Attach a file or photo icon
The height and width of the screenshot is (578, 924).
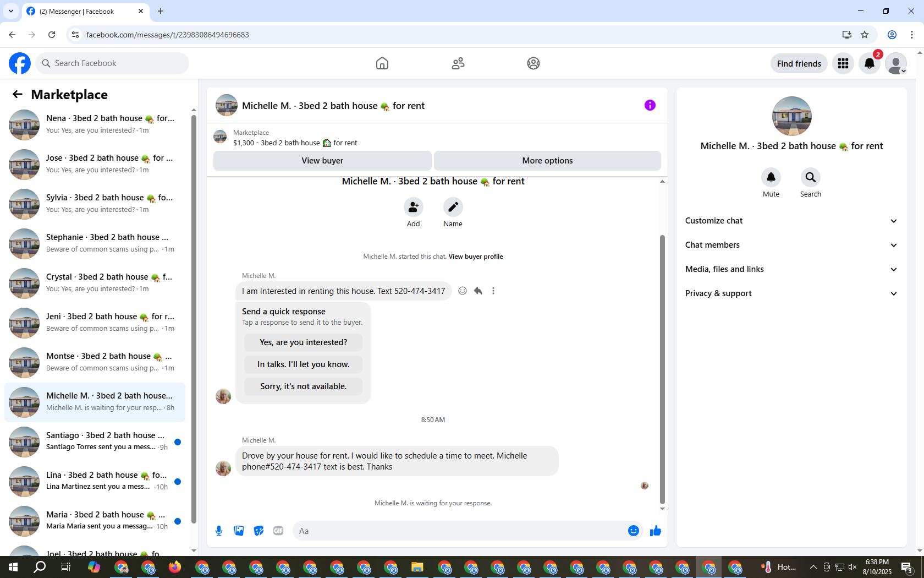pyautogui.click(x=239, y=531)
